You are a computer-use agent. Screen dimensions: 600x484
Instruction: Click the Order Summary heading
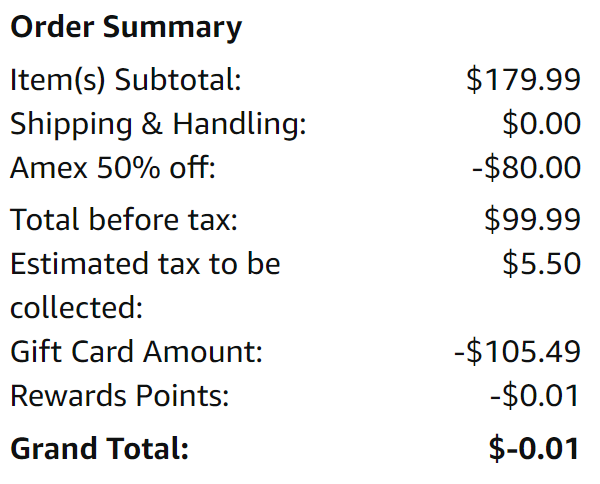tap(126, 28)
